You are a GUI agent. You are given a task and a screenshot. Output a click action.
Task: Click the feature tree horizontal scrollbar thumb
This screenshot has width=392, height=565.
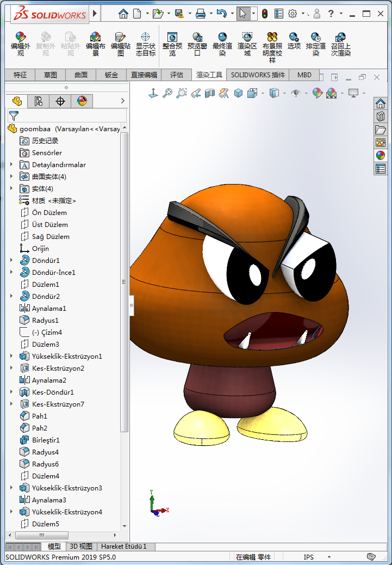click(x=41, y=535)
